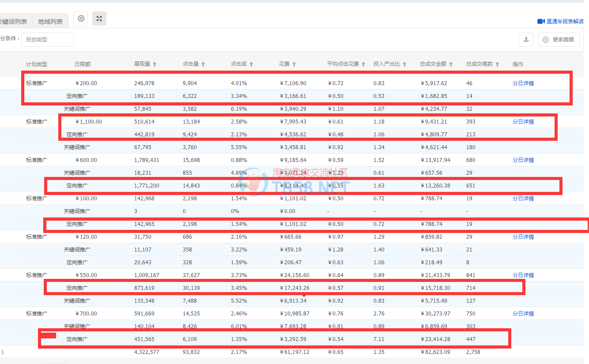Sort by 总成交笔数 column arrow
This screenshot has width=589, height=364.
tap(497, 64)
